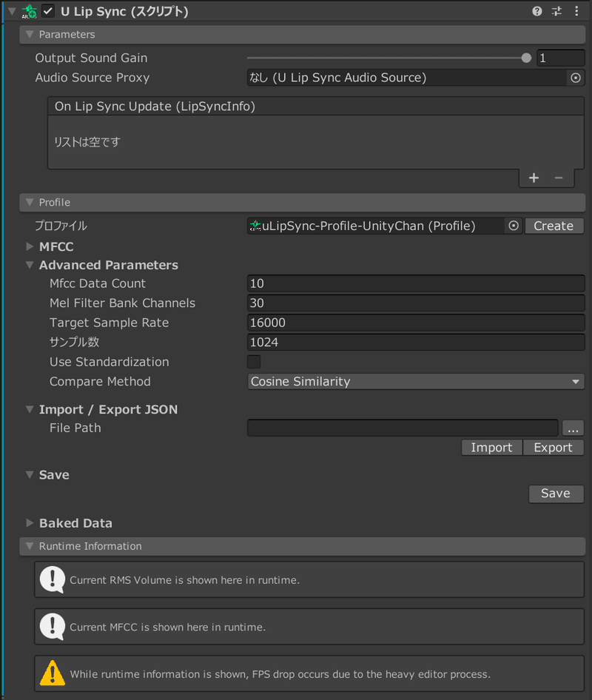Screen dimensions: 592x700
Task: Remove a listener with the − icon
Action: click(x=559, y=178)
